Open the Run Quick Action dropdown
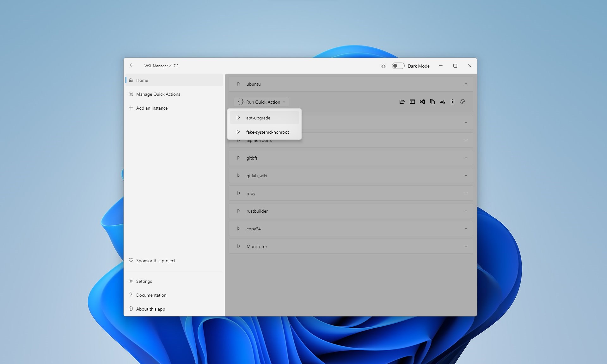607x364 pixels. click(x=261, y=102)
